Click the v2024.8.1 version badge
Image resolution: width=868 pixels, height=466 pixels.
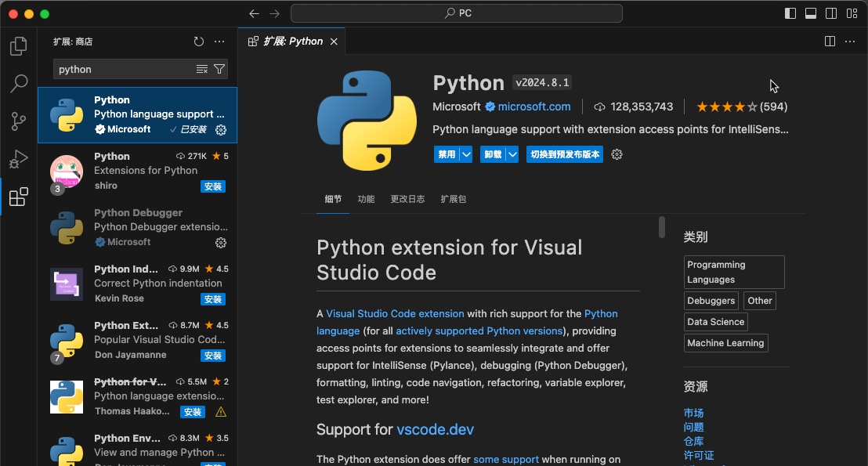pos(542,82)
